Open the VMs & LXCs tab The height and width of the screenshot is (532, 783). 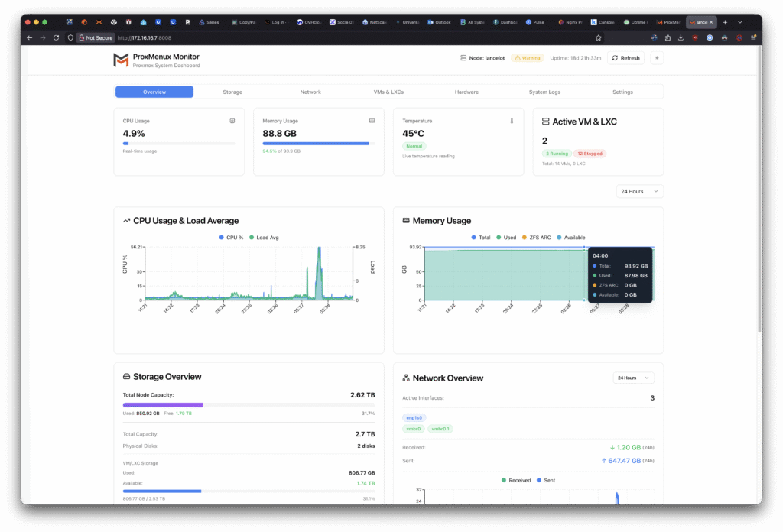click(388, 92)
